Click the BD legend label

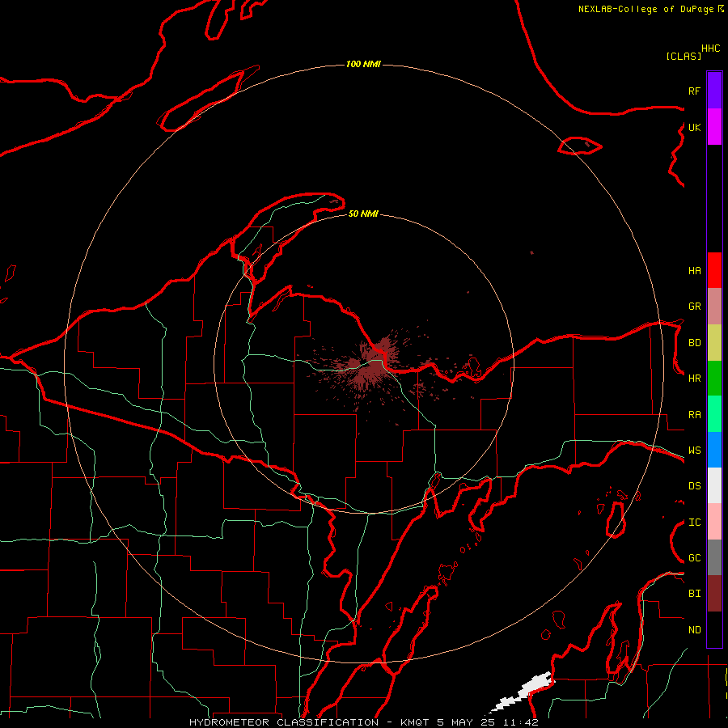[x=694, y=343]
